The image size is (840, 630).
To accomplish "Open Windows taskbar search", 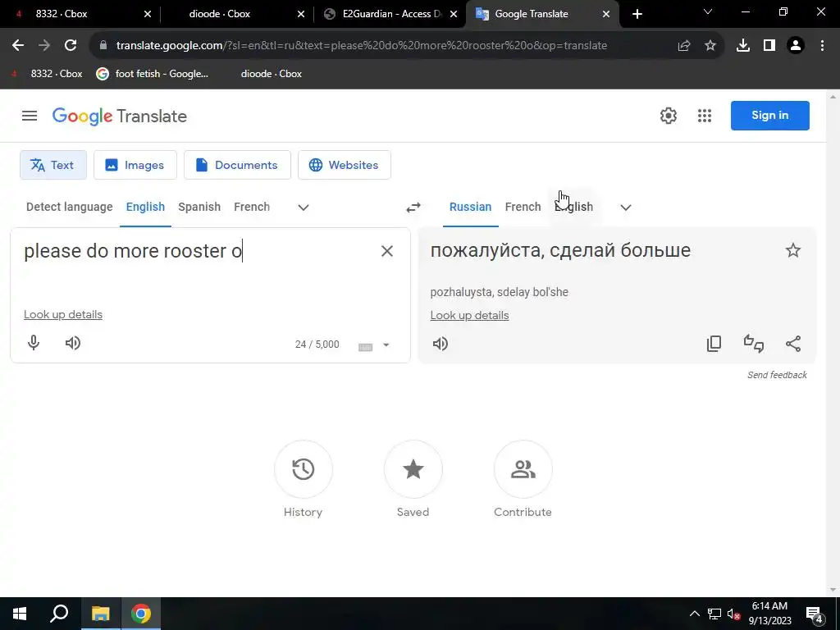I will [59, 614].
